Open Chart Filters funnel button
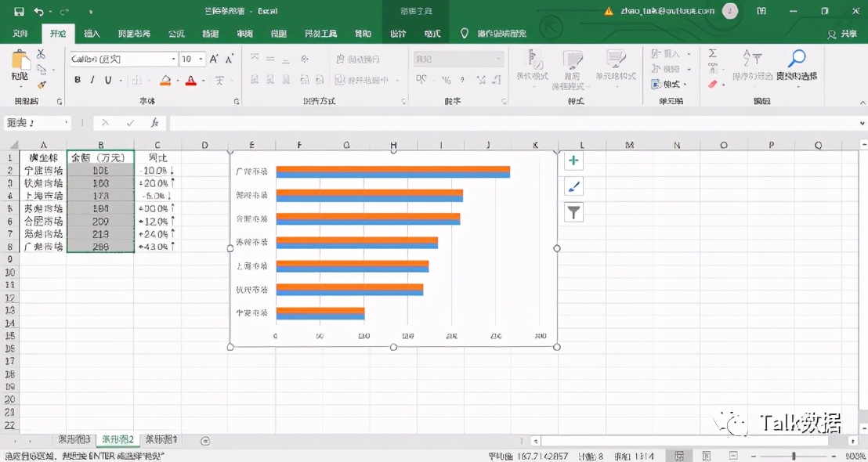Image resolution: width=868 pixels, height=462 pixels. tap(573, 212)
